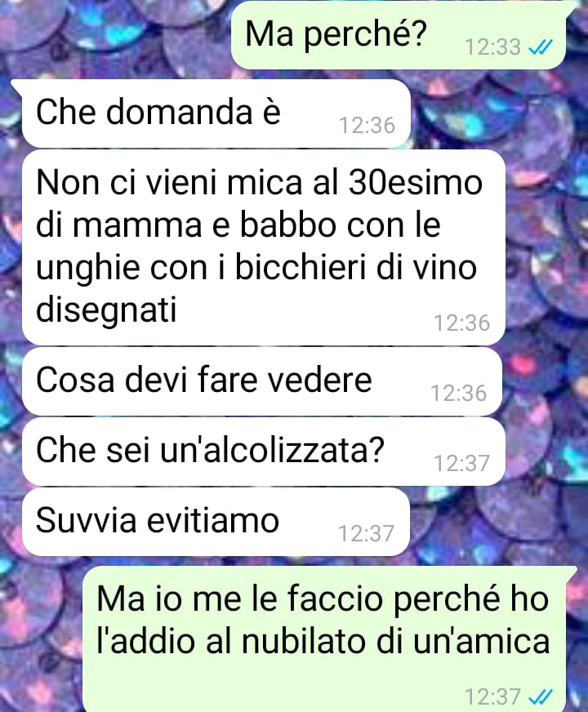This screenshot has width=588, height=712.
Task: Select the "Cosa devi fare vedere" message
Action: click(x=262, y=381)
